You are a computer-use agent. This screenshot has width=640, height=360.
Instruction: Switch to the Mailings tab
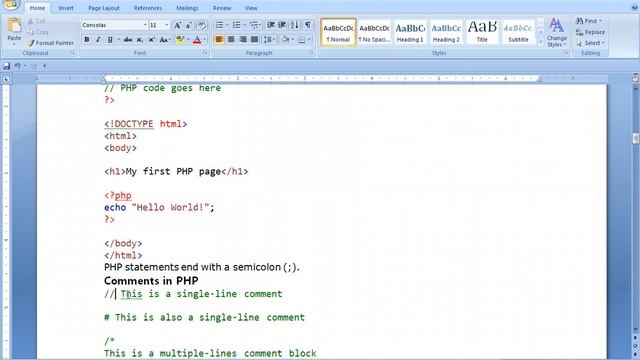187,8
